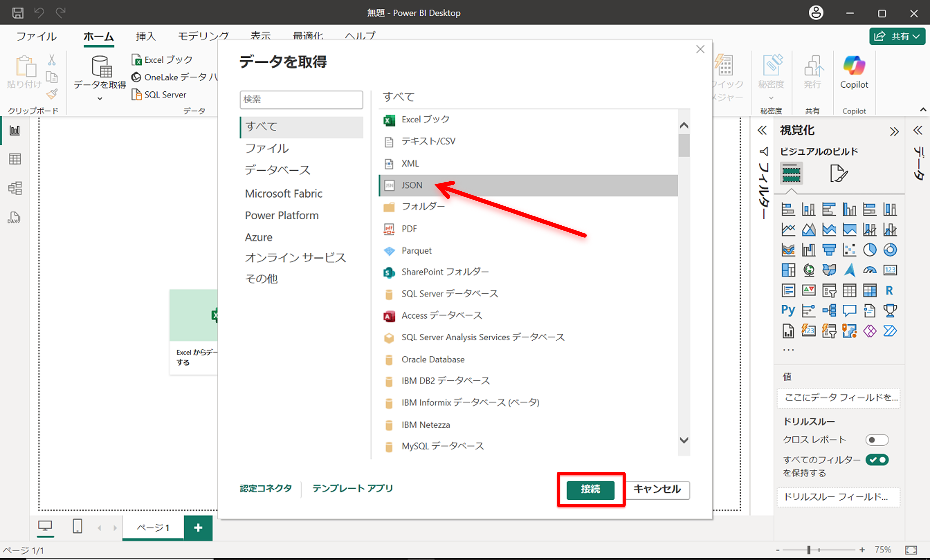Open Report view in left sidebar
Screen dimensions: 930x560
tap(15, 130)
